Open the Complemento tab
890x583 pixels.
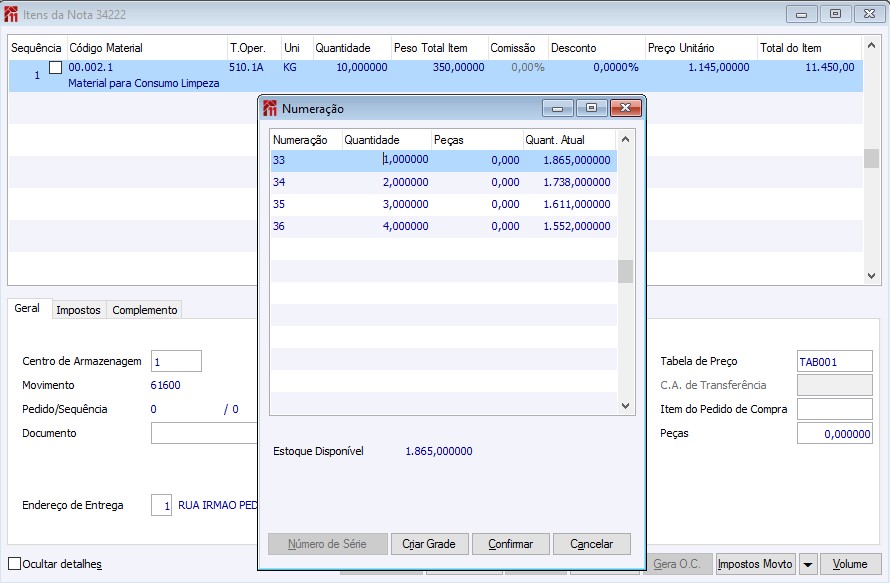pyautogui.click(x=145, y=310)
